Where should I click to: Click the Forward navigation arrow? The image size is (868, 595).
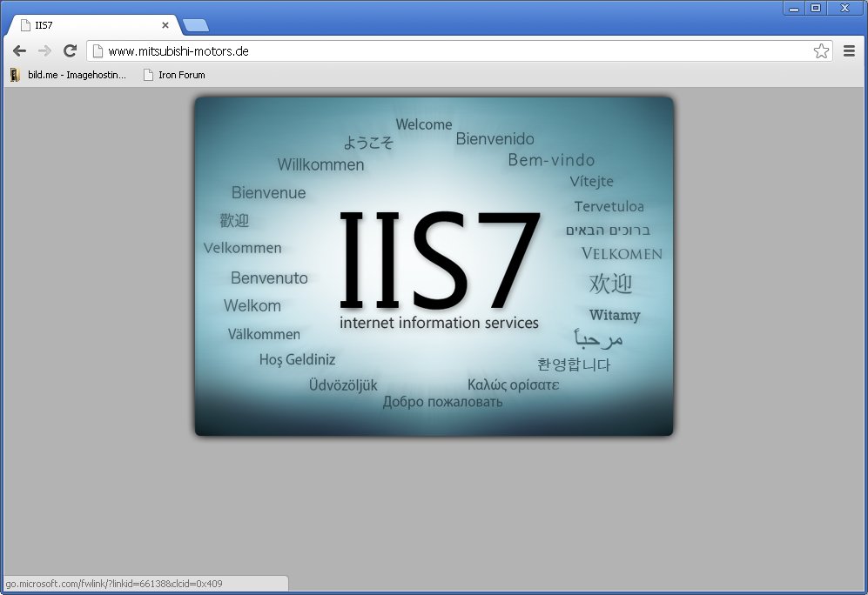click(44, 51)
